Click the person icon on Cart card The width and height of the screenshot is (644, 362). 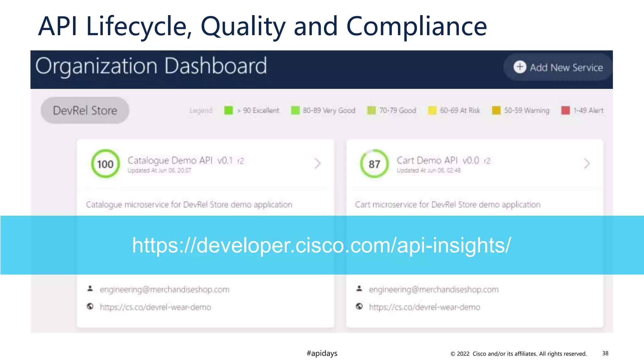click(x=359, y=288)
